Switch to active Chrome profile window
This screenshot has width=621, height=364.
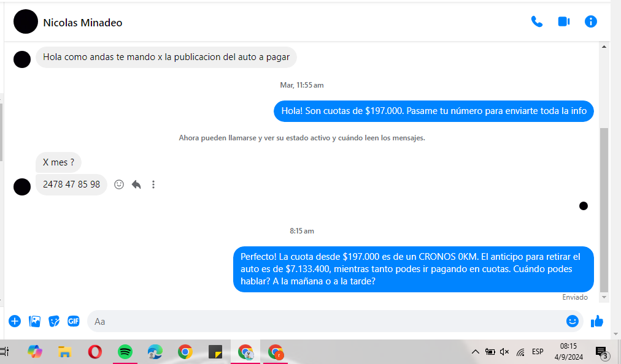[x=245, y=351]
